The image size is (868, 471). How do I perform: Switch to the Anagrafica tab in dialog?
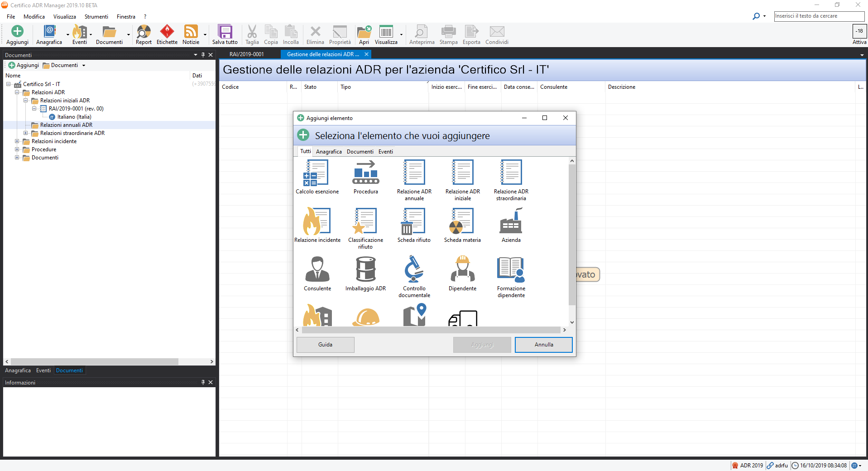point(329,152)
